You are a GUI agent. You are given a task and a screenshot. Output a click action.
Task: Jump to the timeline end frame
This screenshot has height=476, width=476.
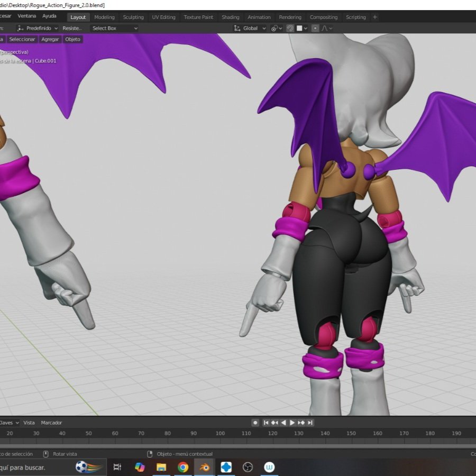click(310, 423)
